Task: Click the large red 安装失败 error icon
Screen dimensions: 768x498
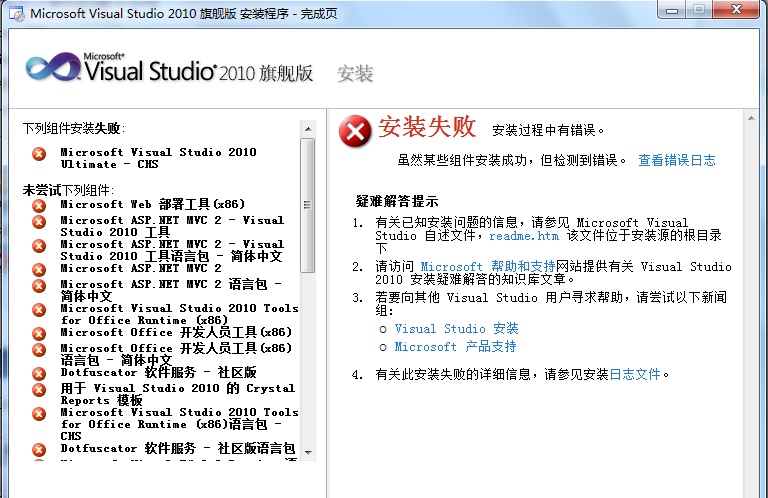Action: click(x=354, y=131)
